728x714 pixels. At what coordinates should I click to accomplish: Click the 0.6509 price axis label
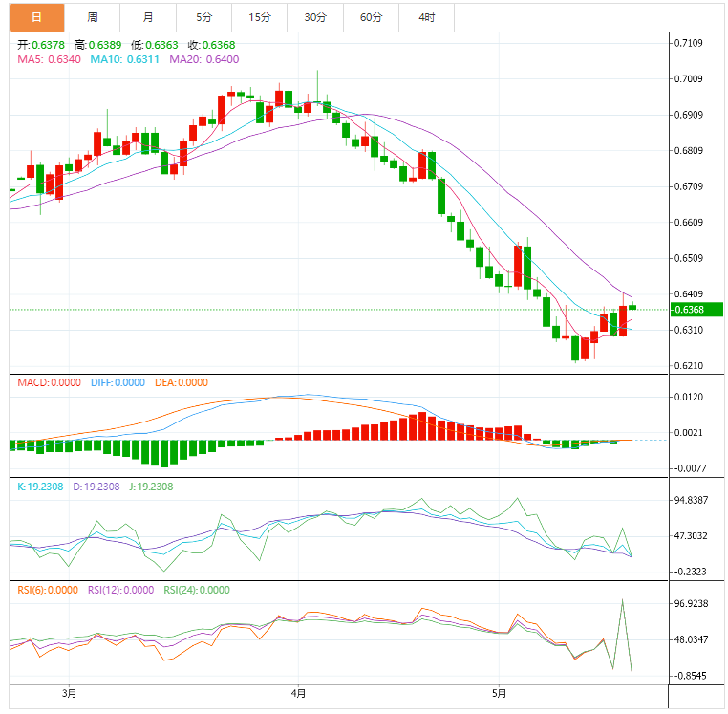(x=689, y=258)
